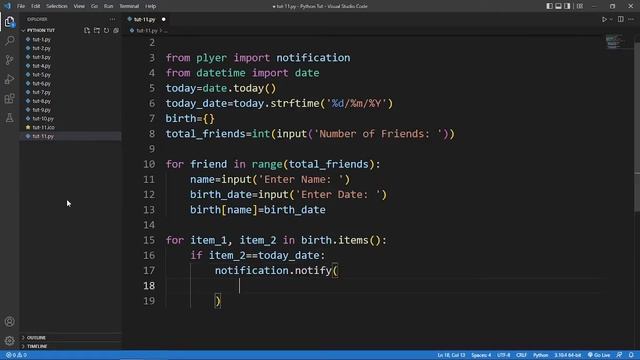640x360 pixels.
Task: Open the Run and Debug view
Action: 9,79
